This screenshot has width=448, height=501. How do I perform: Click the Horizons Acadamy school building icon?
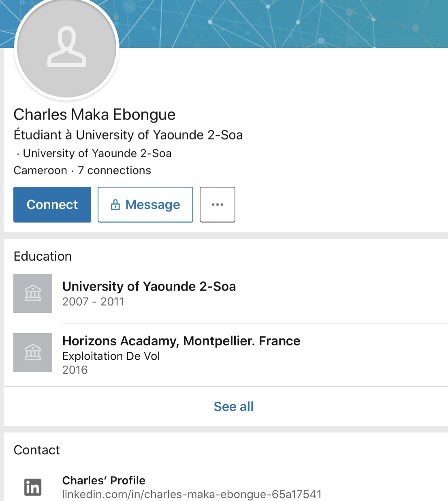point(33,353)
